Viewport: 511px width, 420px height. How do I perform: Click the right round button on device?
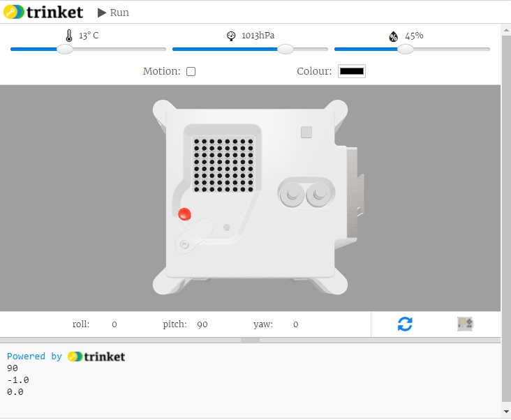(x=319, y=195)
